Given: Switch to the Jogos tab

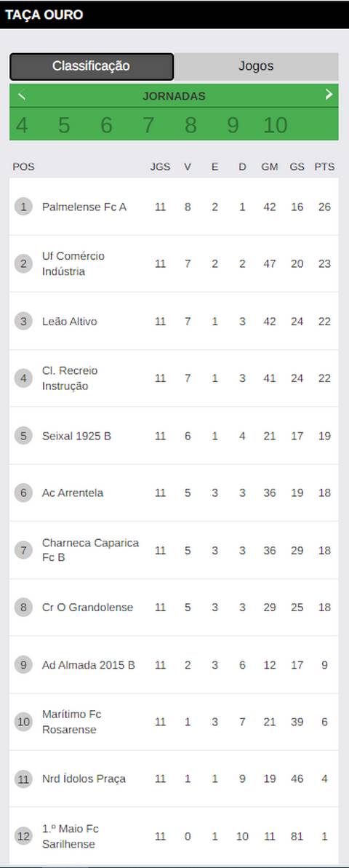Looking at the screenshot, I should tap(256, 66).
